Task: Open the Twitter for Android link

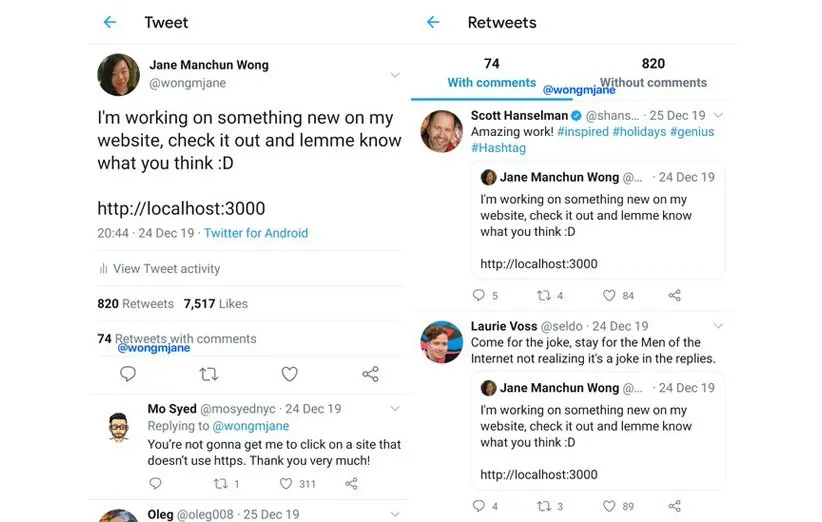Action: coord(256,233)
